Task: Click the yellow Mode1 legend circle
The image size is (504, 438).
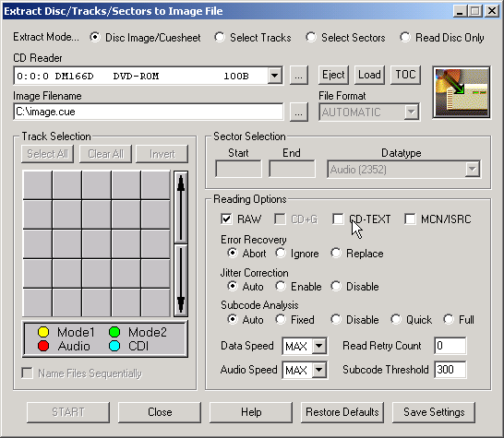Action: 43,332
